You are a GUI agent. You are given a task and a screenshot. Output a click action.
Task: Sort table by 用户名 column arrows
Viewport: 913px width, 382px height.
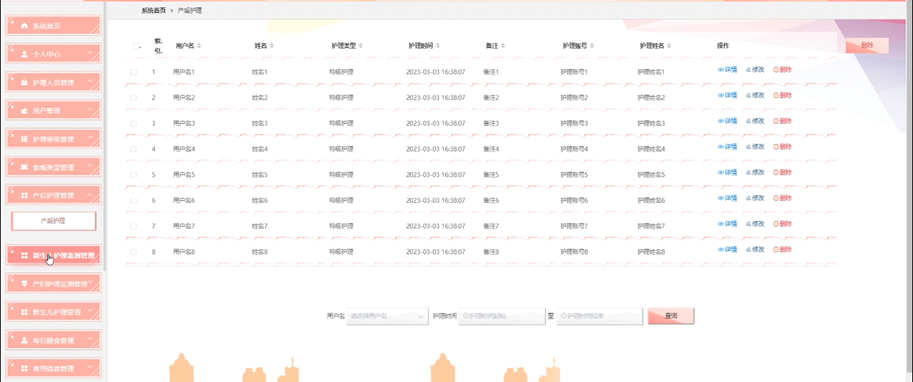[199, 45]
